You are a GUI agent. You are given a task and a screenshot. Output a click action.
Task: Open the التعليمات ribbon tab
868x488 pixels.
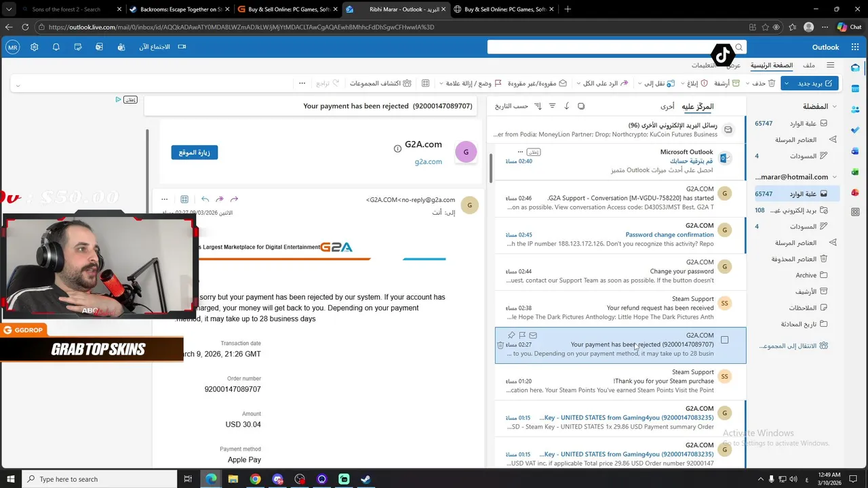[705, 65]
